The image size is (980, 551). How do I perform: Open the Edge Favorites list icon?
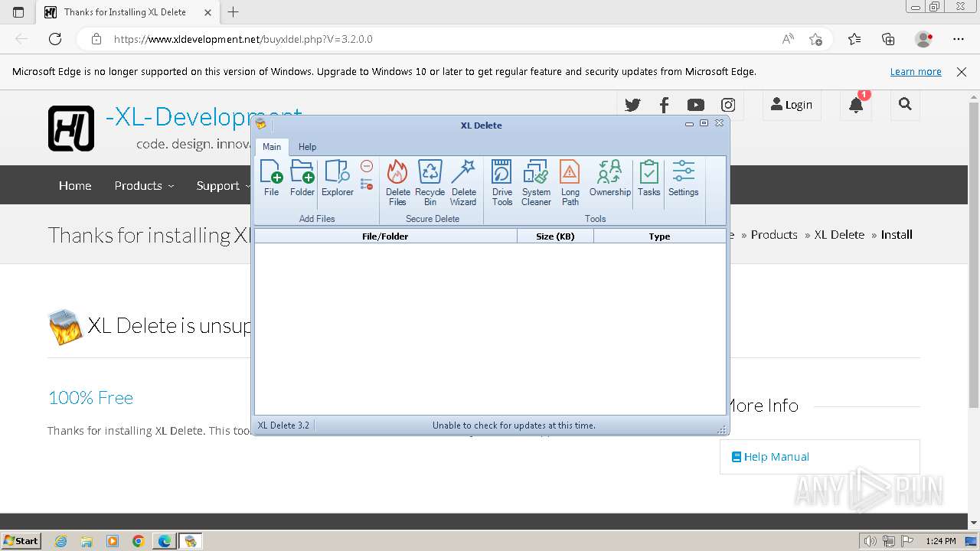pos(854,39)
